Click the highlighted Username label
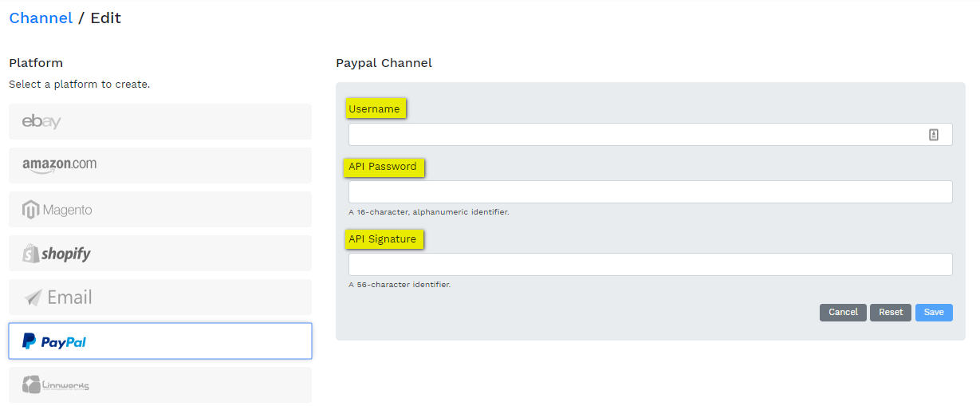 (375, 109)
